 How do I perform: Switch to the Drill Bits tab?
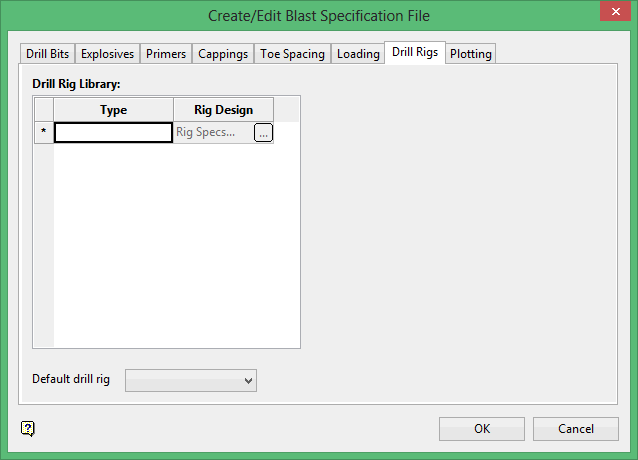pos(47,54)
